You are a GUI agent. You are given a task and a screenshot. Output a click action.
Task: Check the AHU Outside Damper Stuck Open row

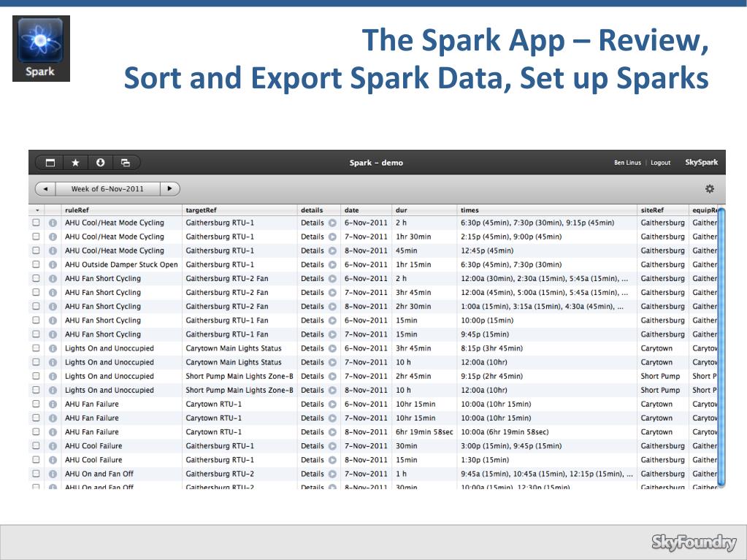(37, 264)
